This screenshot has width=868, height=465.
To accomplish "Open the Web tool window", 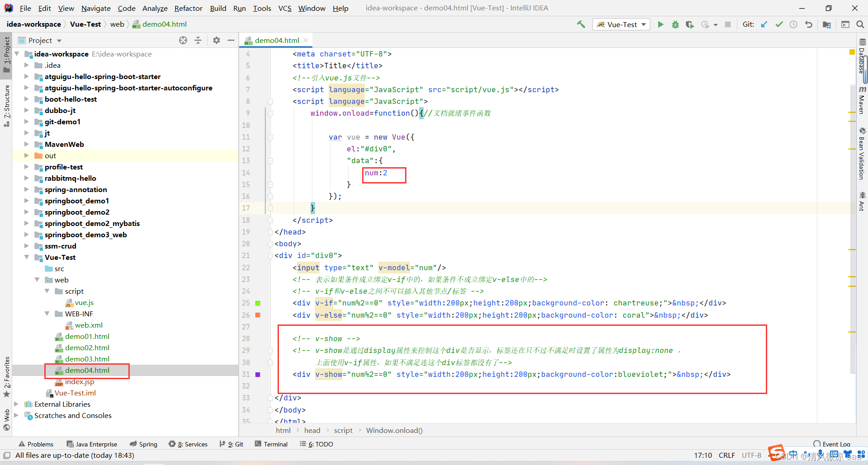I will click(x=7, y=420).
